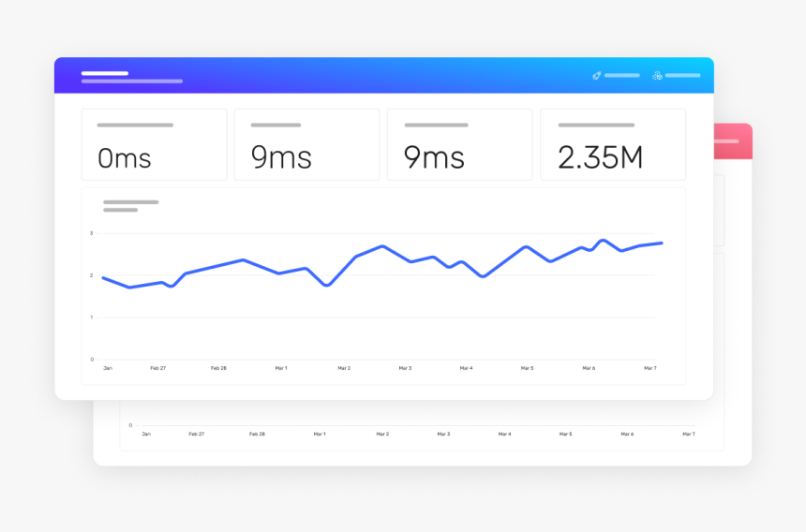806x532 pixels.
Task: Click 'Feb 27' label in the back window chart
Action: click(197, 434)
